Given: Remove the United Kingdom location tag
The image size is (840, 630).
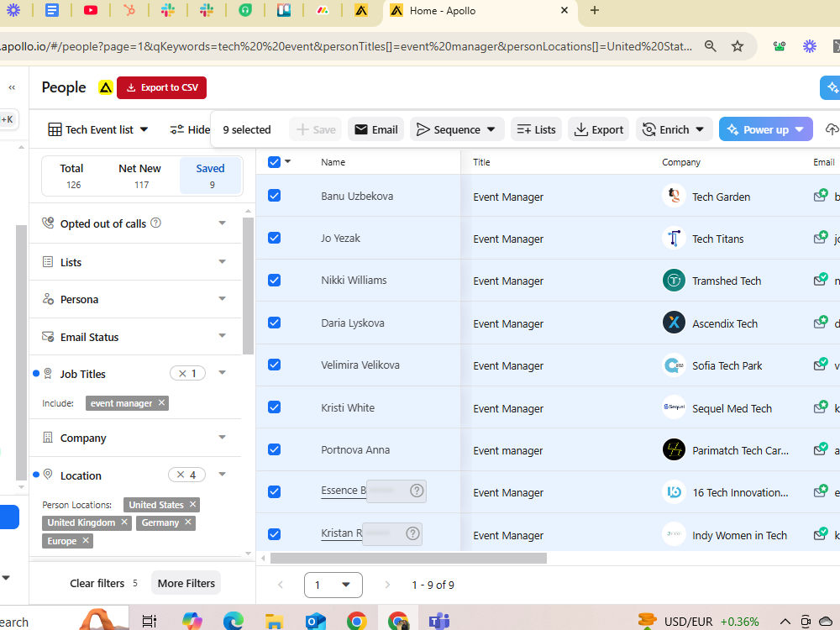Looking at the screenshot, I should click(124, 522).
